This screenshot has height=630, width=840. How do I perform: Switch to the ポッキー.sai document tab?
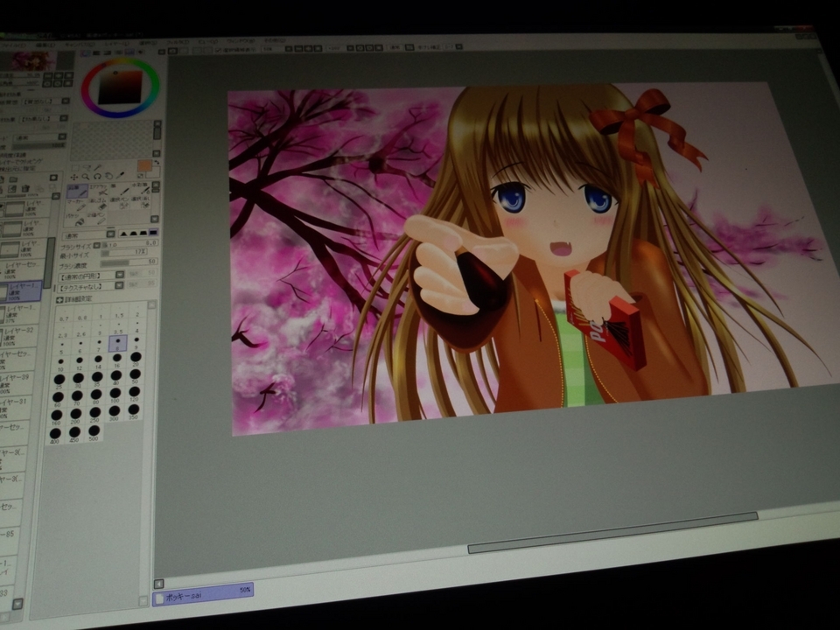click(202, 595)
